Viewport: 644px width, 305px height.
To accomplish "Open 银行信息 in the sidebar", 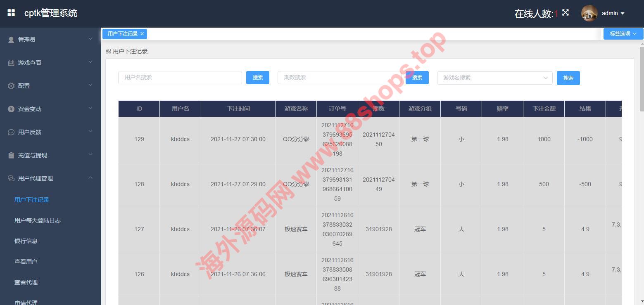I will pyautogui.click(x=26, y=241).
